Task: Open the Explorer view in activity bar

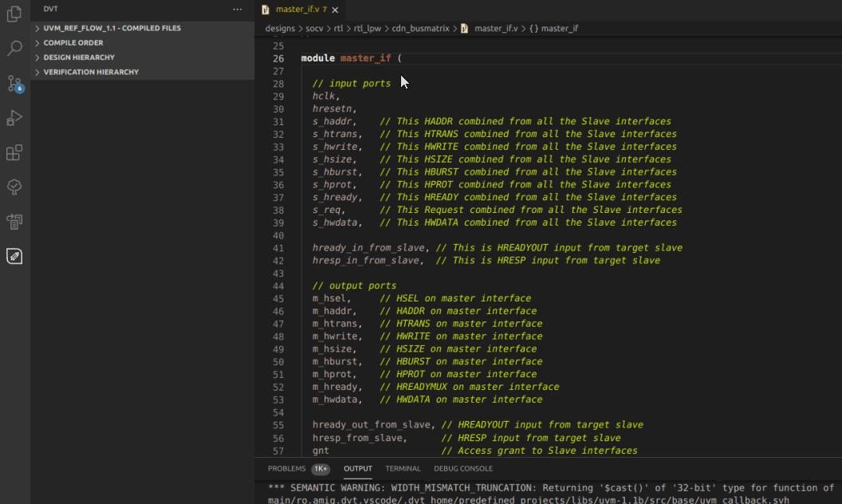Action: point(14,14)
